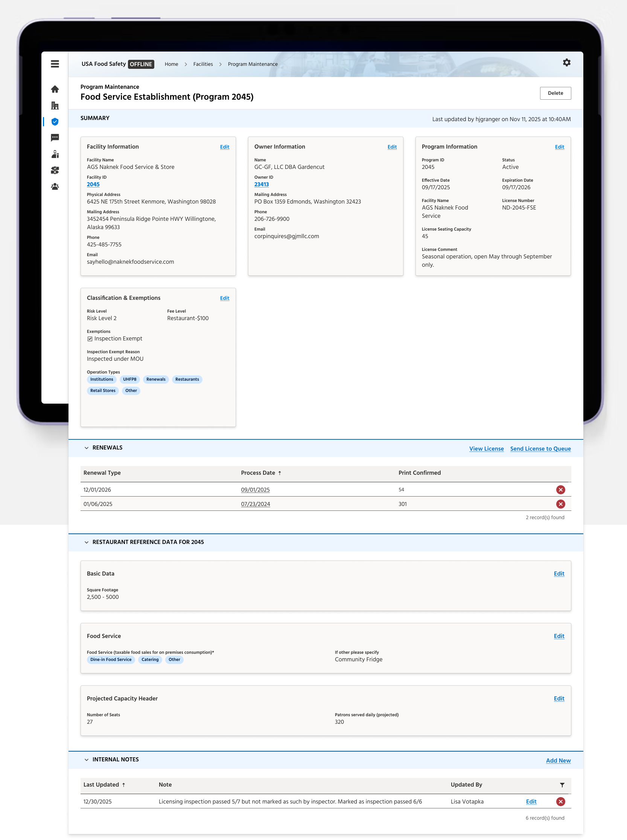
Task: Collapse Restaurant Reference Data section
Action: click(87, 542)
